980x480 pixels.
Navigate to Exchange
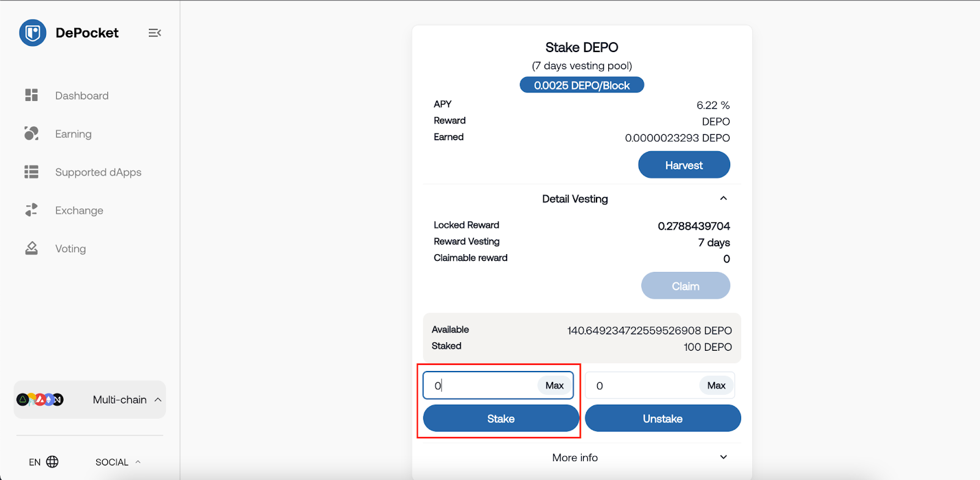79,211
